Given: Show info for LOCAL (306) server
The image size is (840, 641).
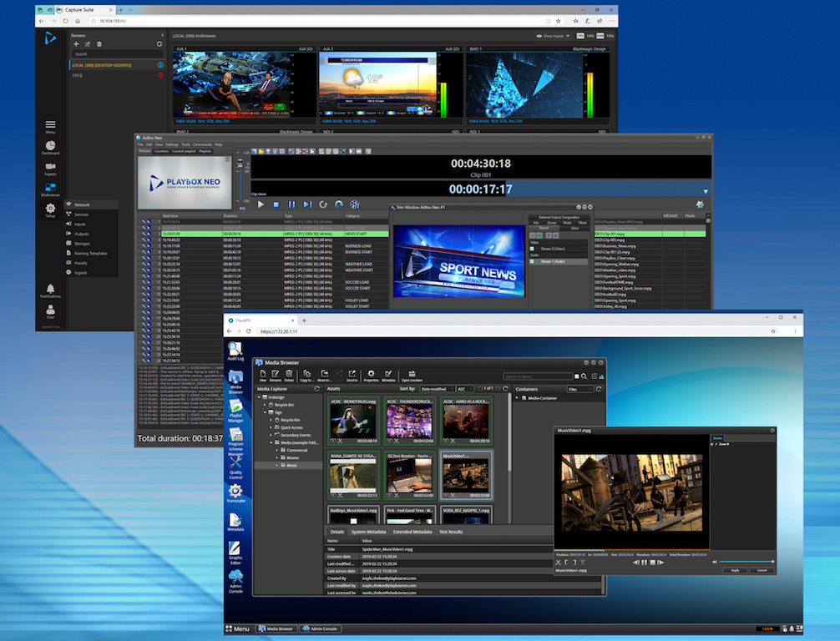Looking at the screenshot, I should (x=160, y=65).
